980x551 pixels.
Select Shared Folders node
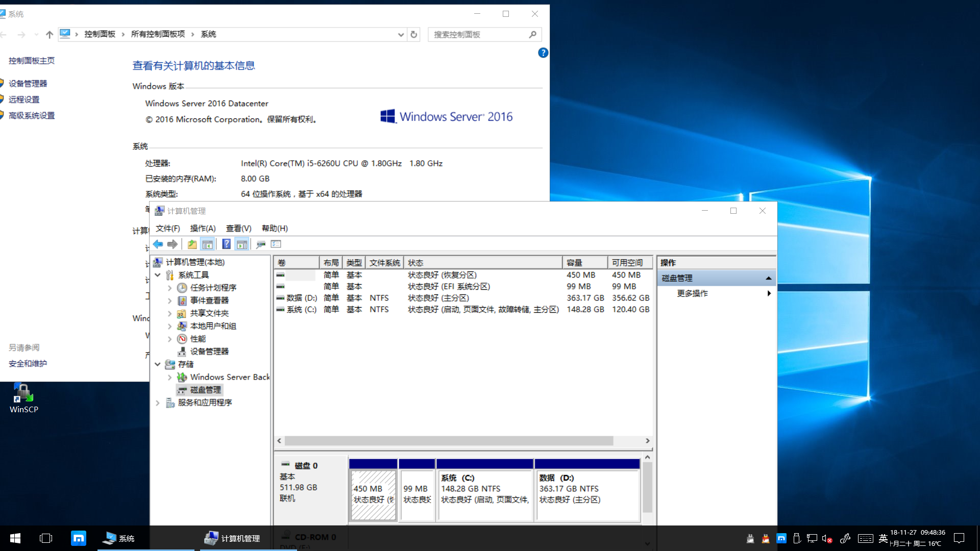point(209,313)
